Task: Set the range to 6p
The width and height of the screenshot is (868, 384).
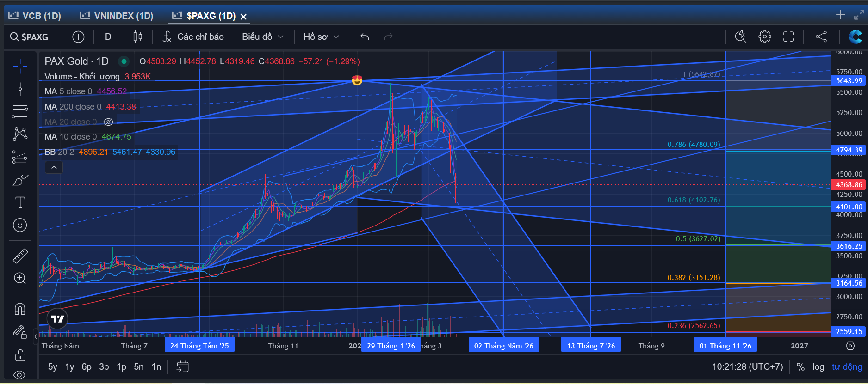Action: [87, 367]
